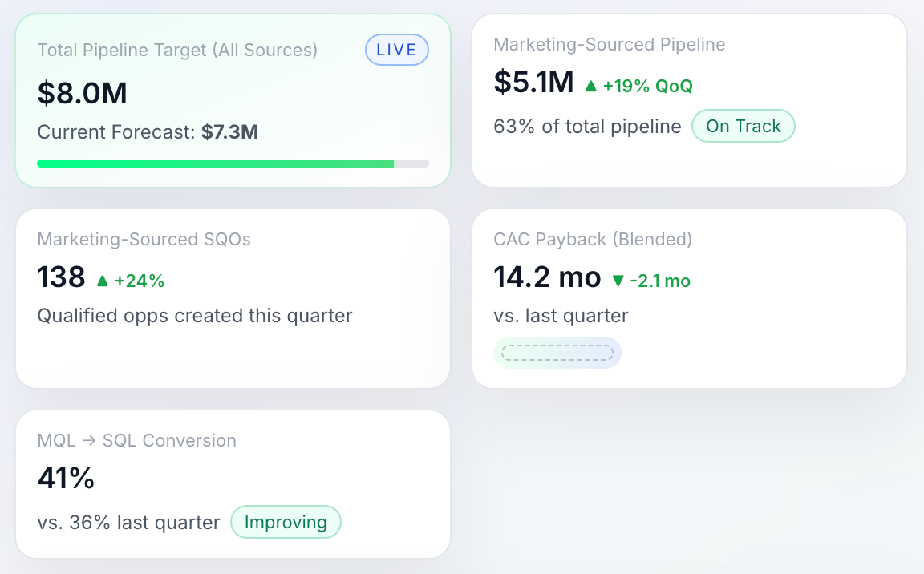This screenshot has width=924, height=574.
Task: Click the $8.0M pipeline target value
Action: (82, 92)
